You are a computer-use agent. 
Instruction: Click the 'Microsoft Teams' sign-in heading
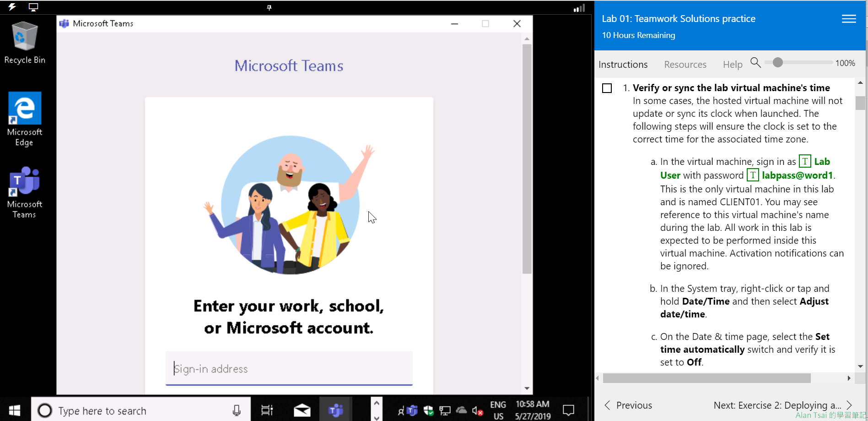pos(289,66)
